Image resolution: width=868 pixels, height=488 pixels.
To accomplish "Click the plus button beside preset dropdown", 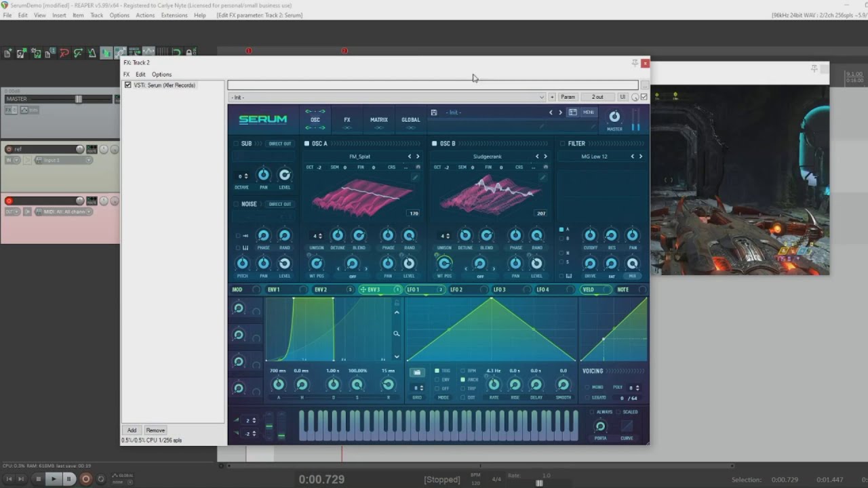I will (x=552, y=97).
